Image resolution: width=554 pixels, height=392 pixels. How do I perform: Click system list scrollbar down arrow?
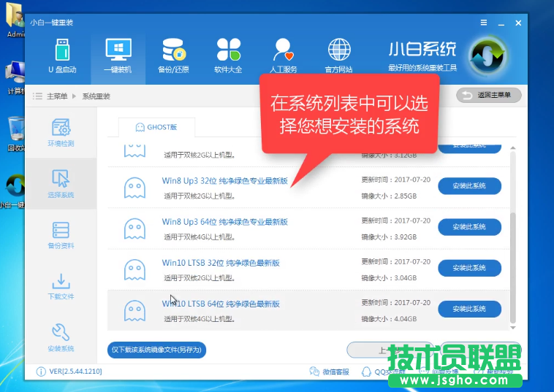513,328
